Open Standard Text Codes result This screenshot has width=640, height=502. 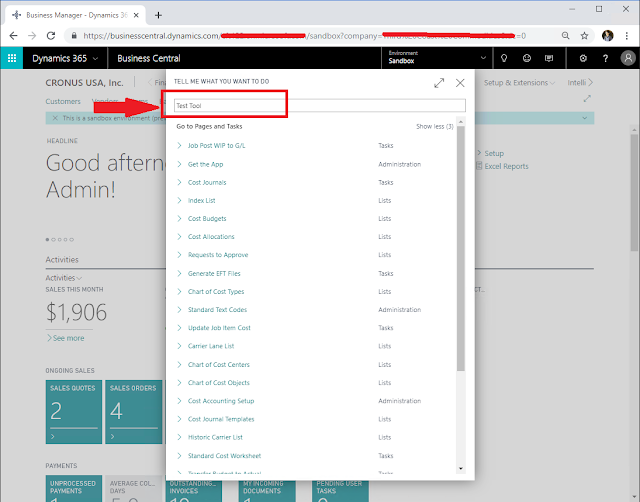point(217,310)
